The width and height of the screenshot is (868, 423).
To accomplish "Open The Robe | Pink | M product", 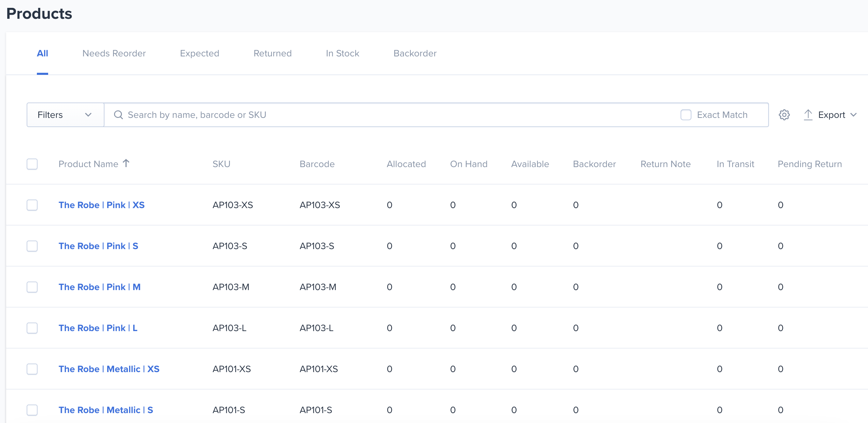I will (99, 287).
